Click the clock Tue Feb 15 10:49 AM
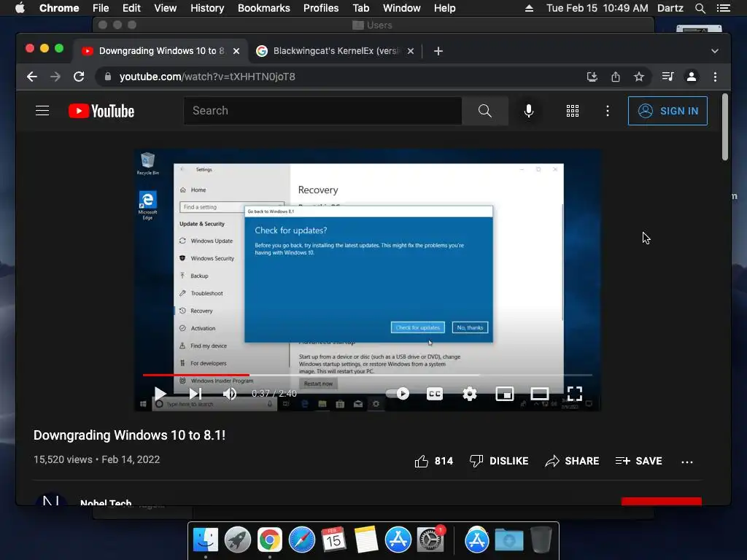Image resolution: width=747 pixels, height=560 pixels. click(x=597, y=8)
